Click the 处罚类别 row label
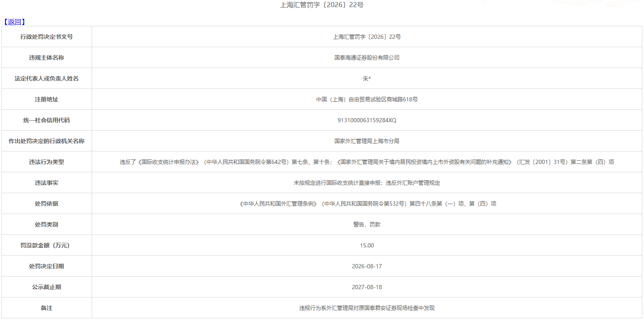 pyautogui.click(x=47, y=224)
